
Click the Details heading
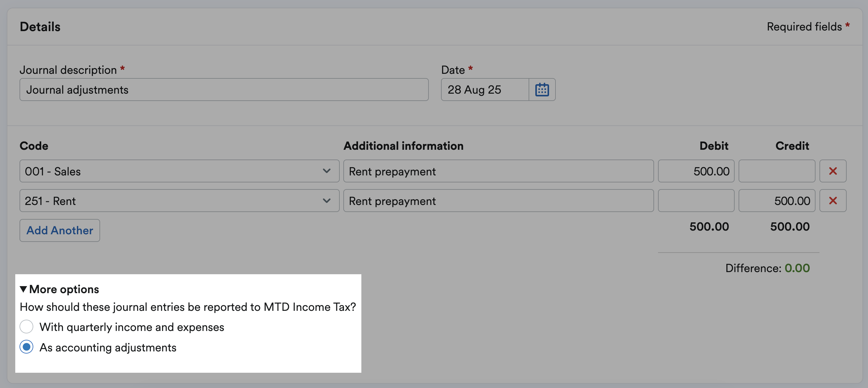pyautogui.click(x=40, y=27)
